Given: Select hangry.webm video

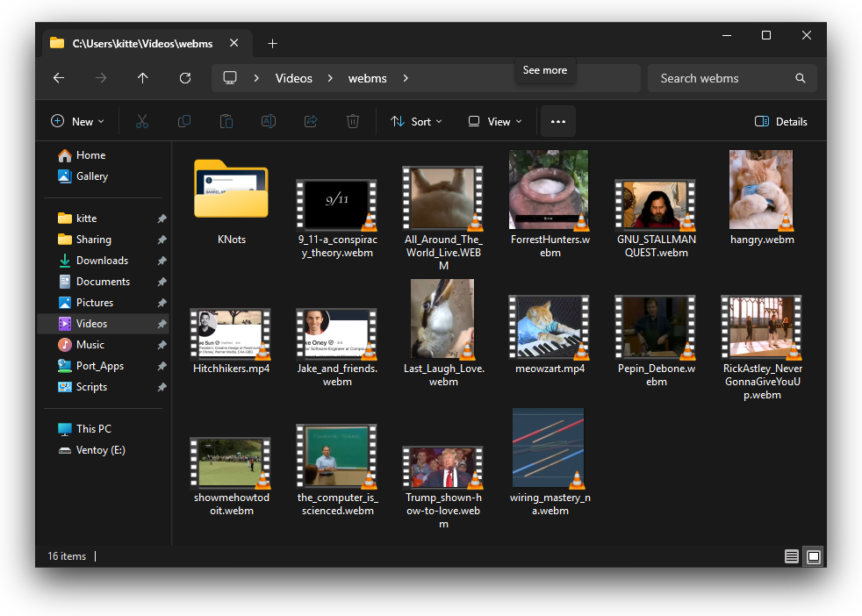Looking at the screenshot, I should [762, 197].
